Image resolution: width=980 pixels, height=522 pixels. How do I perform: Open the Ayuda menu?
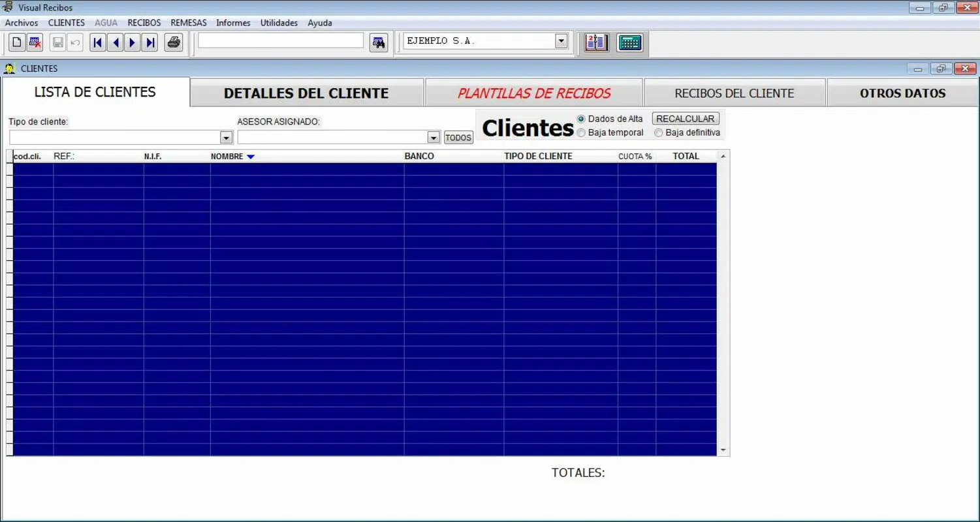[320, 23]
